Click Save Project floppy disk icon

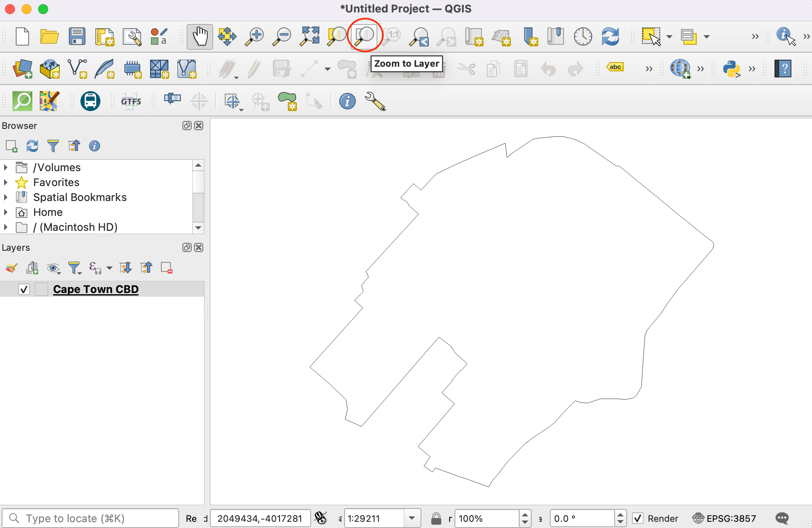tap(77, 36)
